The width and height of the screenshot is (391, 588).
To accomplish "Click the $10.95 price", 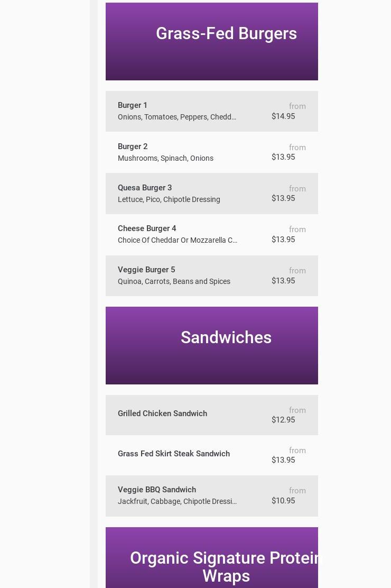I will pos(283,501).
